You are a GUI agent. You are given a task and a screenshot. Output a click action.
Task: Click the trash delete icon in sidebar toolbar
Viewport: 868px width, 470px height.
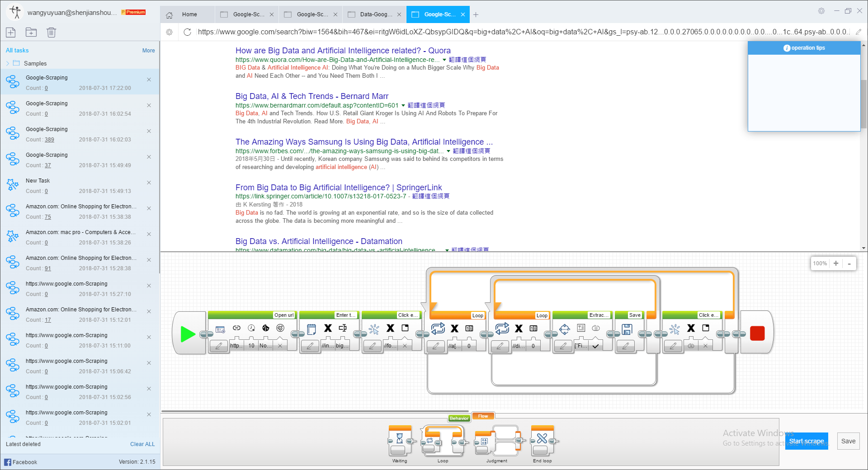pos(51,32)
